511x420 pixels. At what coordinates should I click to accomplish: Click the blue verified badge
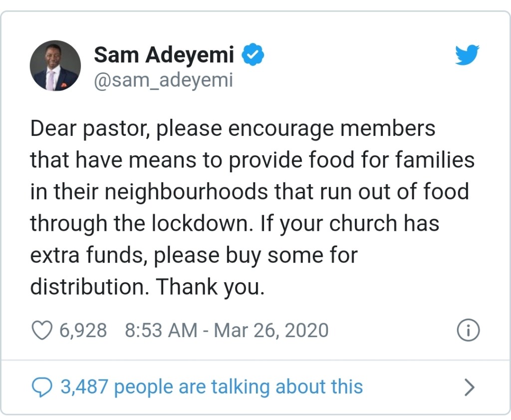[253, 55]
